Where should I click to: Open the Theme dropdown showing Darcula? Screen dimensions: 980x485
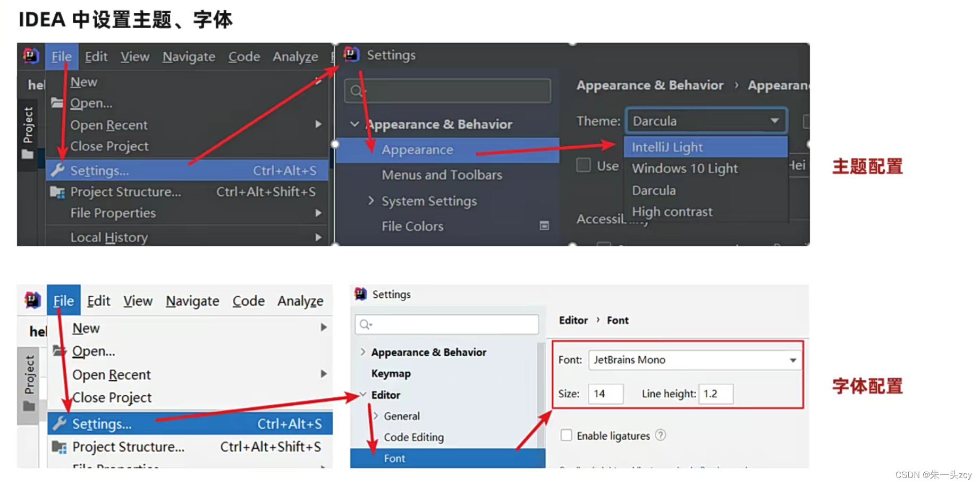(706, 121)
